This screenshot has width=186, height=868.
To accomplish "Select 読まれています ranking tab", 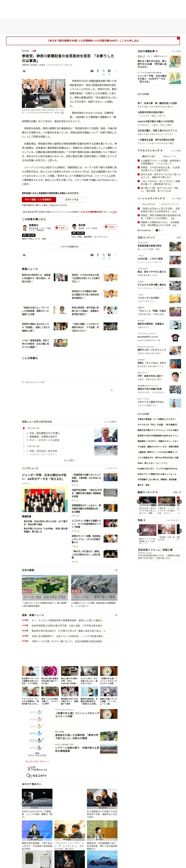I will point(148,156).
